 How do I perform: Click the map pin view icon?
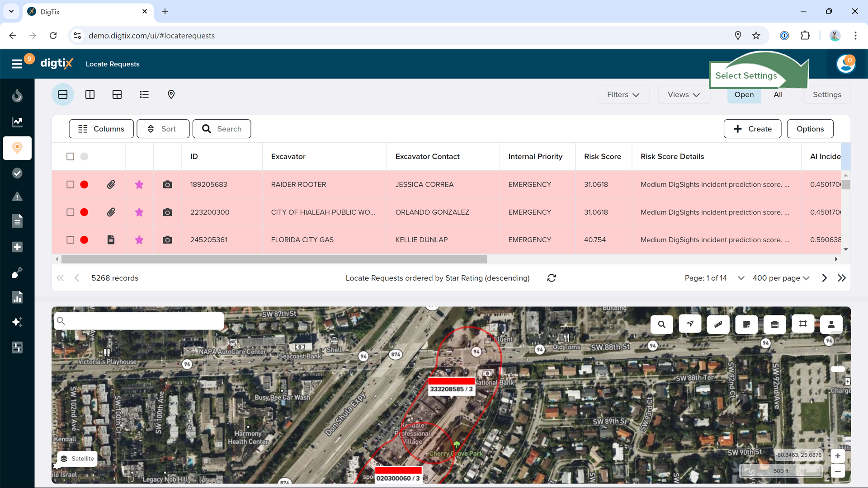click(x=171, y=94)
